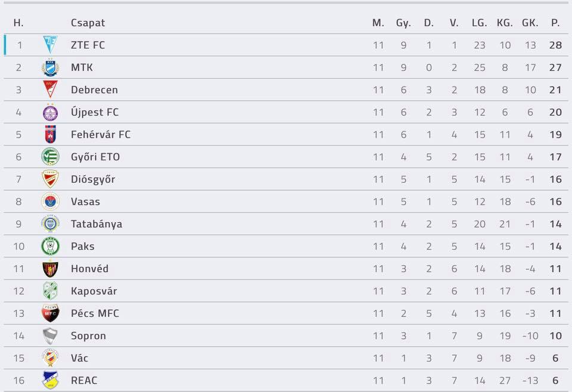Click the Csapat column header
This screenshot has width=572, height=392.
[x=88, y=23]
